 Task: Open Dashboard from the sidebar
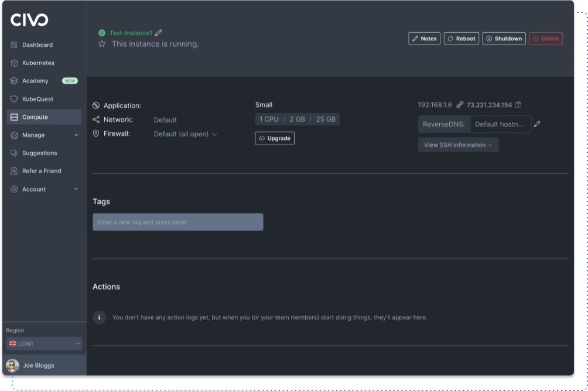(x=37, y=45)
